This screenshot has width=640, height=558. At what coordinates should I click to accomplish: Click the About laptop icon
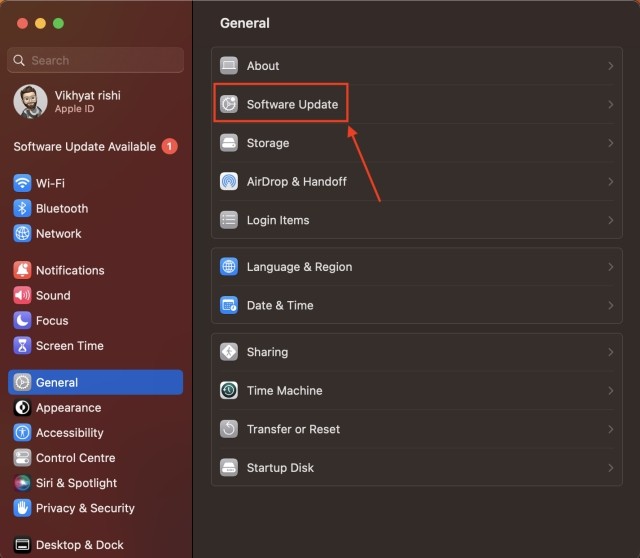[x=229, y=65]
